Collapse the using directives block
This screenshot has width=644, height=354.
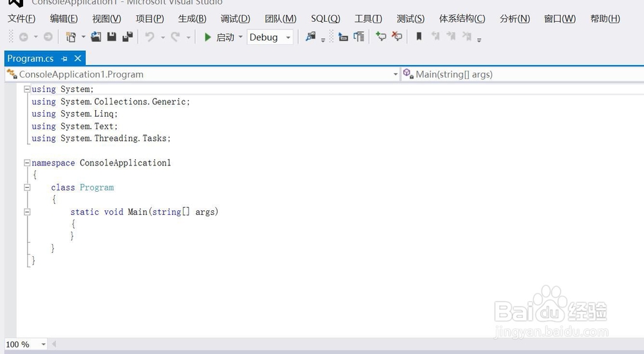[26, 89]
